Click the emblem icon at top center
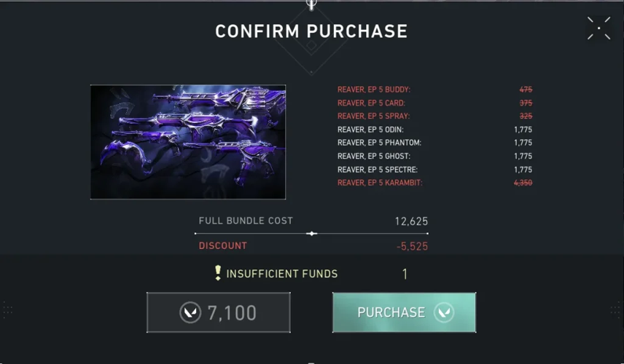Screen dimensions: 624x364 (x=311, y=4)
